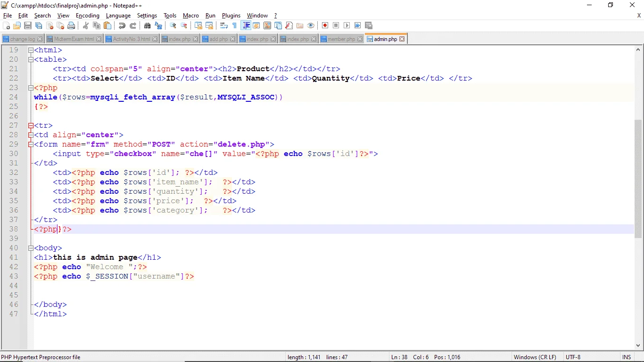
Task: Switch to the member.php tab
Action: (x=341, y=39)
